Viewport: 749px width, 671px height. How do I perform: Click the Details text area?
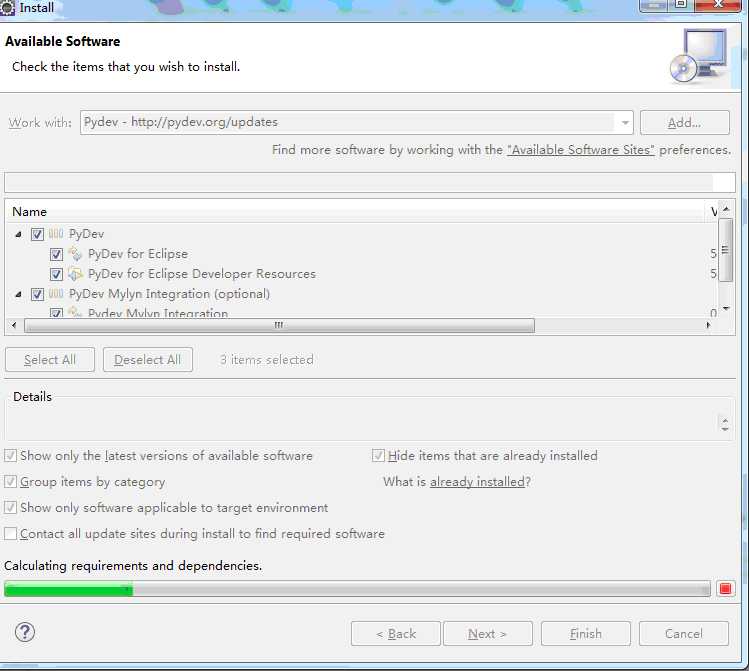[x=361, y=423]
